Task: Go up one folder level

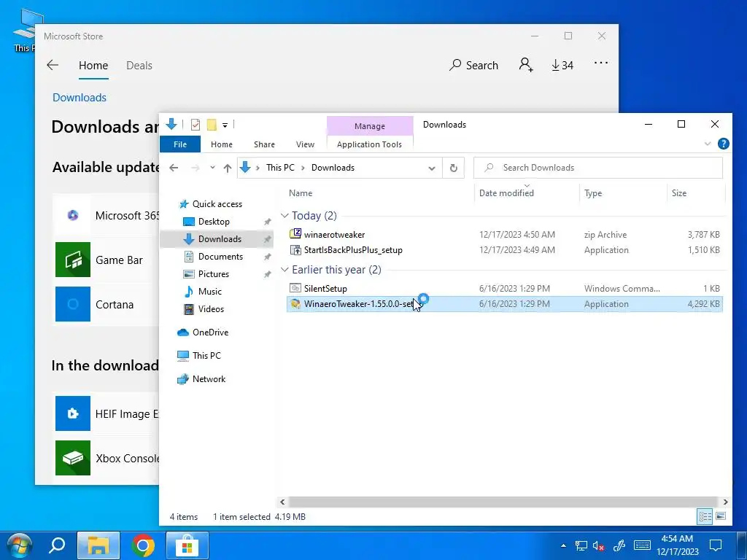Action: pyautogui.click(x=228, y=168)
